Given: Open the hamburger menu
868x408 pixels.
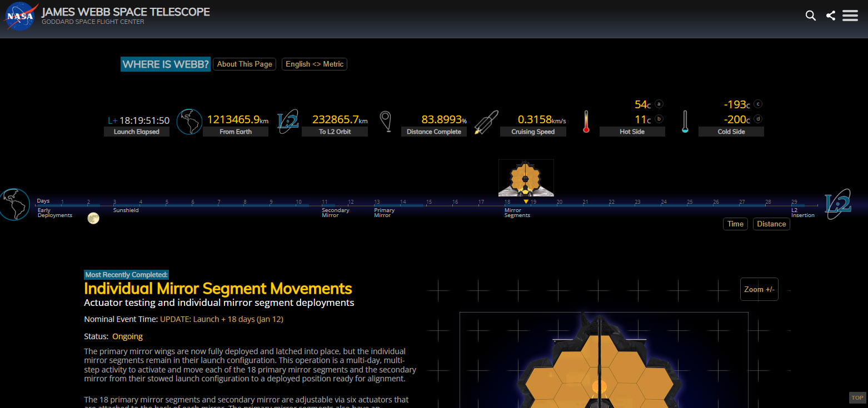Looking at the screenshot, I should tap(850, 16).
